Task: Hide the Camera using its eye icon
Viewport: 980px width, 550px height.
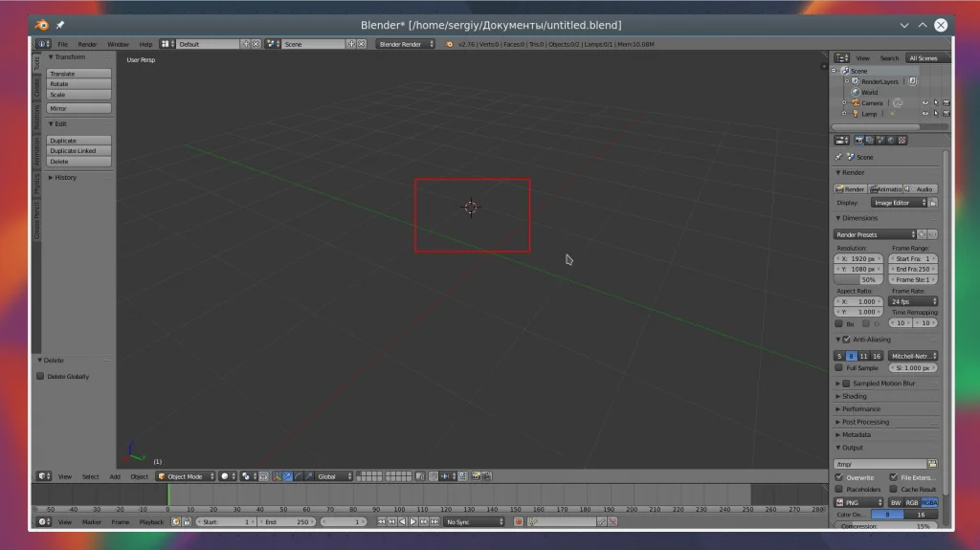Action: coord(924,103)
